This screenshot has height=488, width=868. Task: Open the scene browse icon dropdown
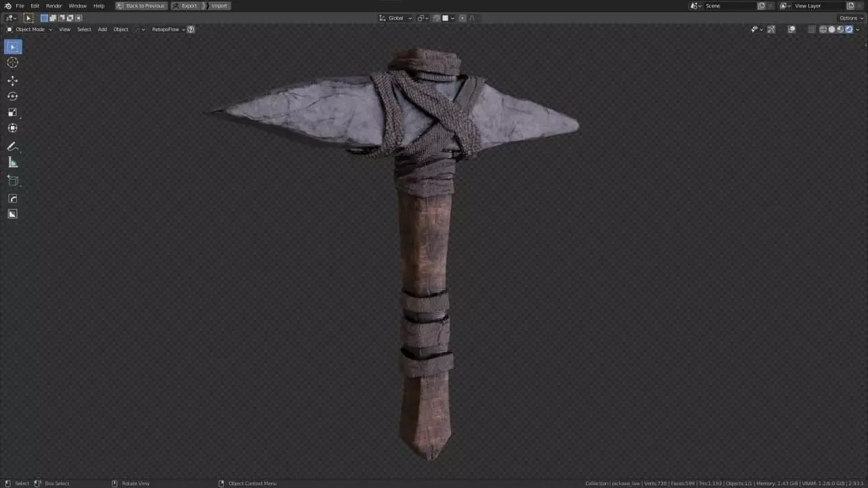pos(696,5)
